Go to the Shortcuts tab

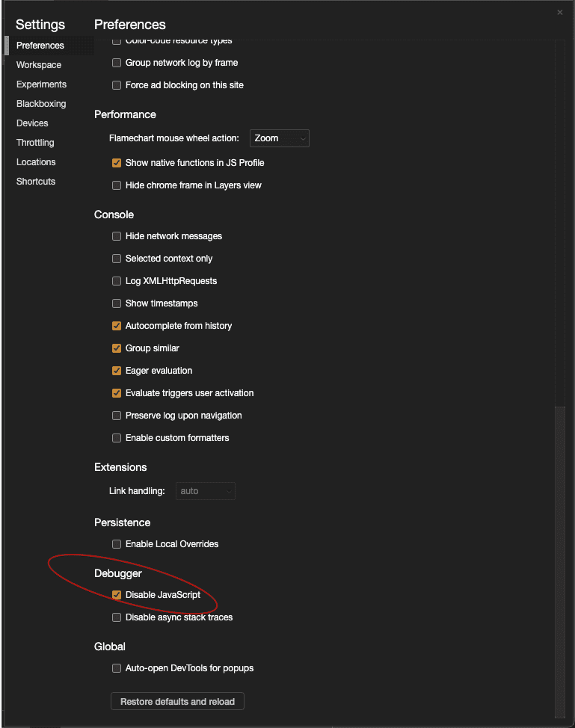[x=36, y=182]
